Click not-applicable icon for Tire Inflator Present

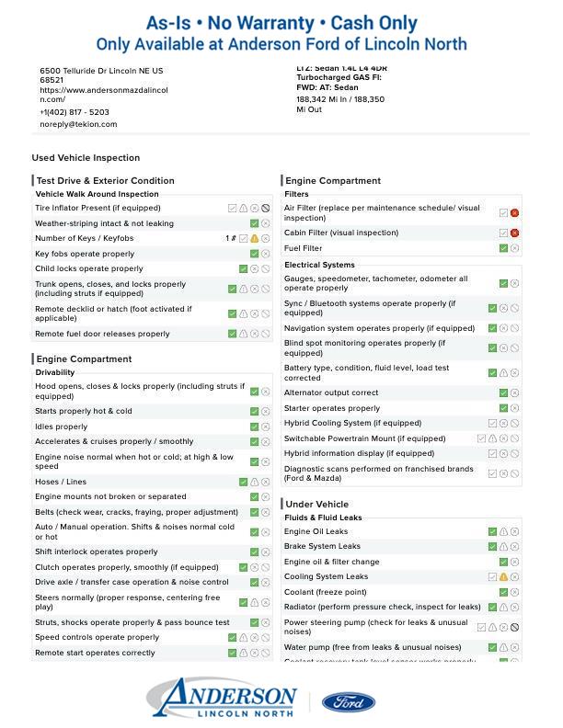point(266,209)
